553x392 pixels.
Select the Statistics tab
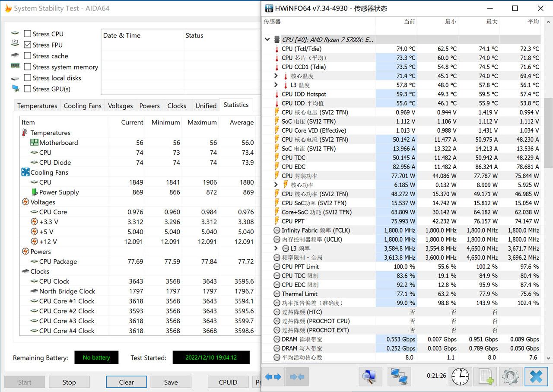pos(236,105)
